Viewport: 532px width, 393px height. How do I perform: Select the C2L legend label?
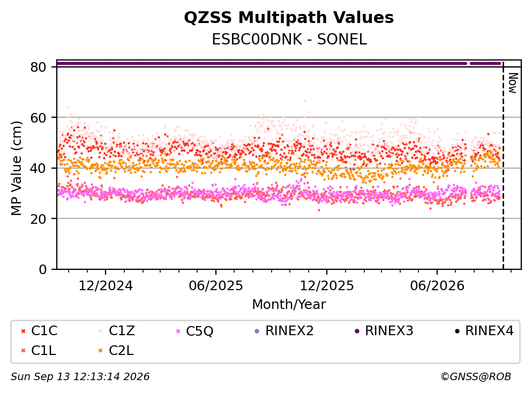121,351
